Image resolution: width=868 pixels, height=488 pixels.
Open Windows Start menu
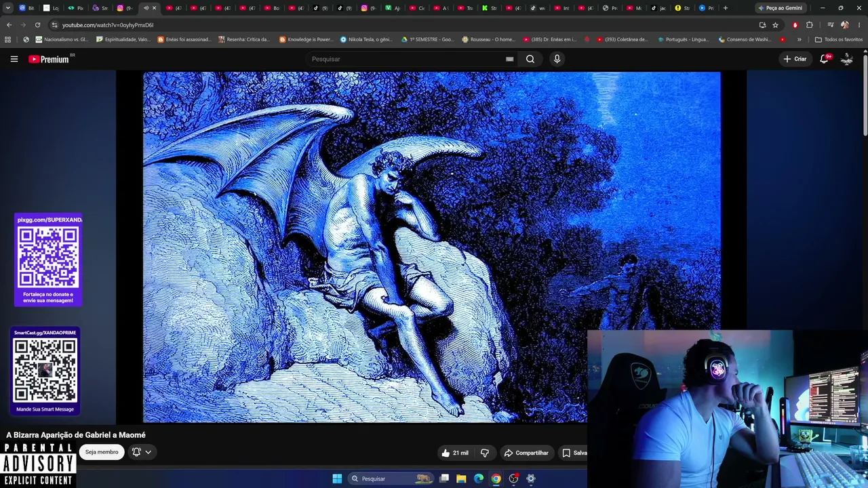pos(337,479)
